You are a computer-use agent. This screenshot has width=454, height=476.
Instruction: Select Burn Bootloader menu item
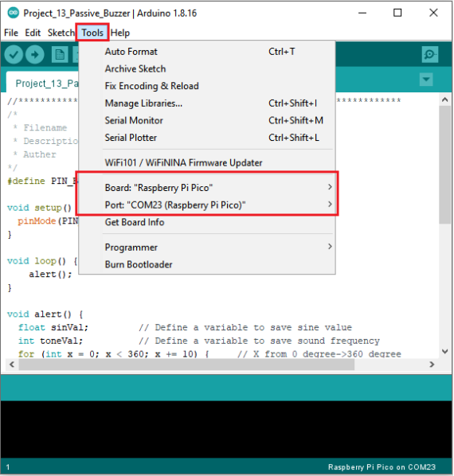point(207,264)
